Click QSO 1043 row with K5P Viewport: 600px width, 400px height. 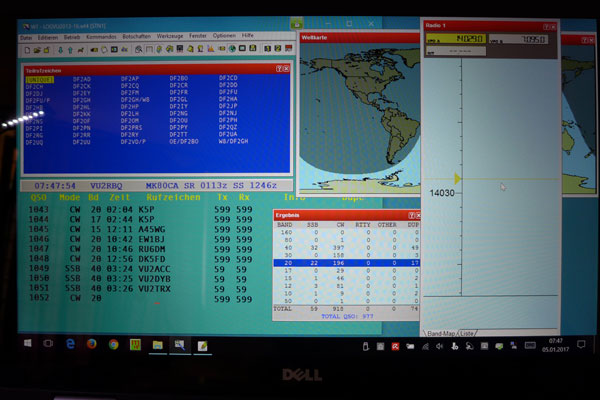point(140,209)
